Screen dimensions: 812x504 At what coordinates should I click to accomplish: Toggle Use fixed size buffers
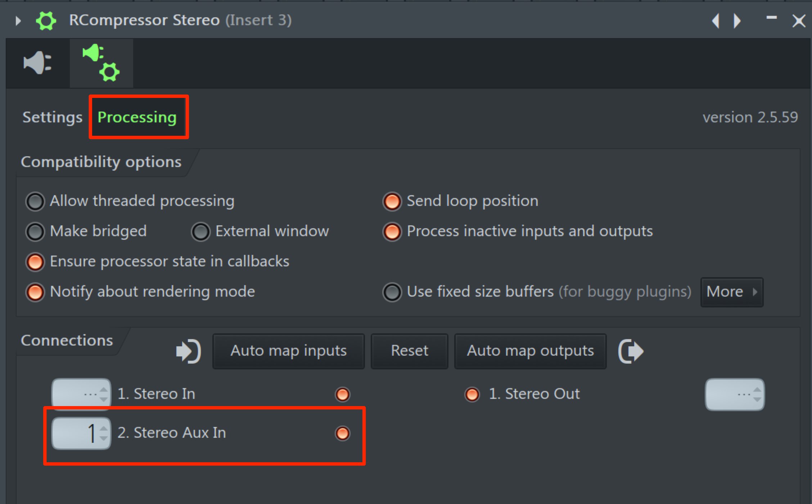(x=392, y=292)
